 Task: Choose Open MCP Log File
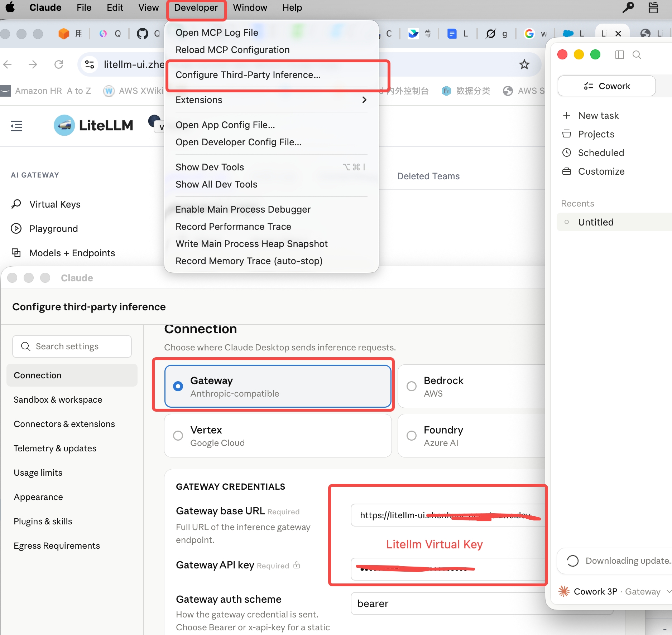click(x=217, y=33)
